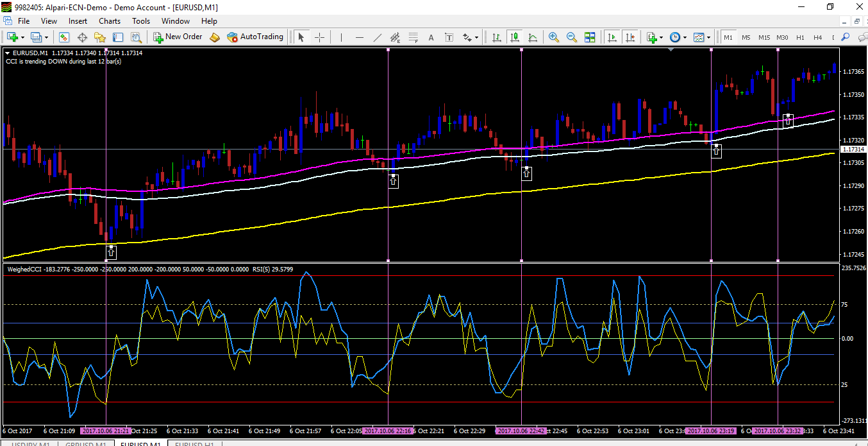Select the M1 timeframe
Screen dimensions: 868x446
point(728,37)
